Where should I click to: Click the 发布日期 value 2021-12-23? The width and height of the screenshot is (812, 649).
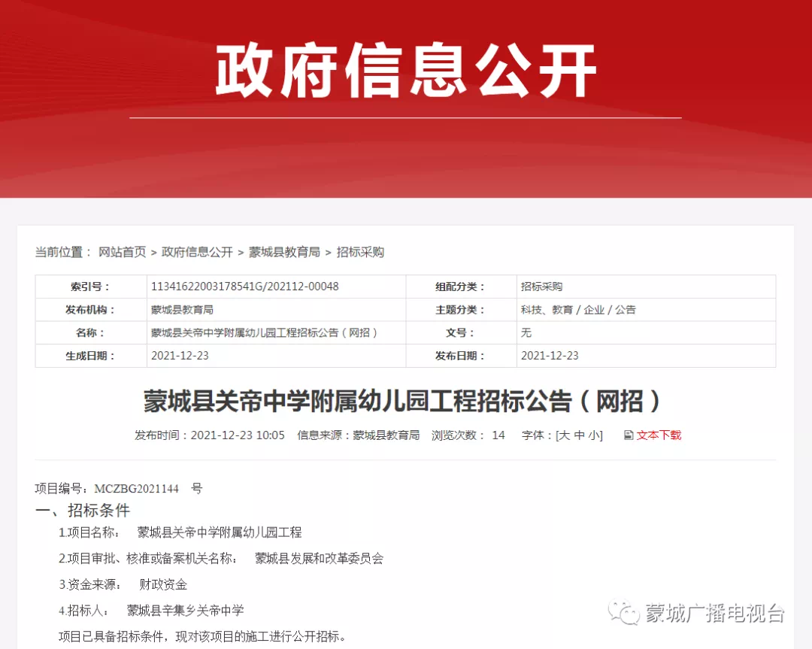550,356
